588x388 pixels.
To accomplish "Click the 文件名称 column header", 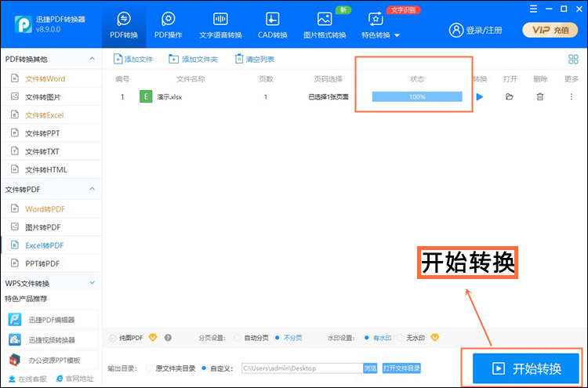I will click(191, 79).
